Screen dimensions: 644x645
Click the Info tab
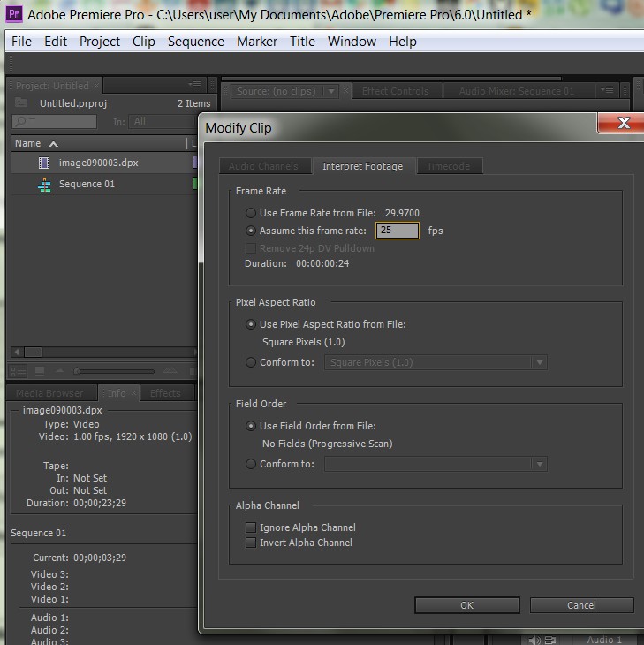(x=117, y=393)
